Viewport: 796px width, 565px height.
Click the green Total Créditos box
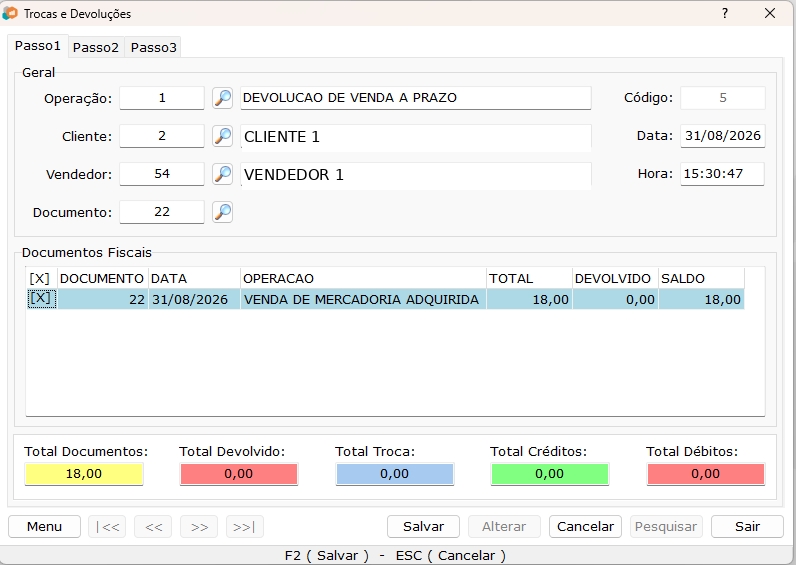click(x=549, y=474)
